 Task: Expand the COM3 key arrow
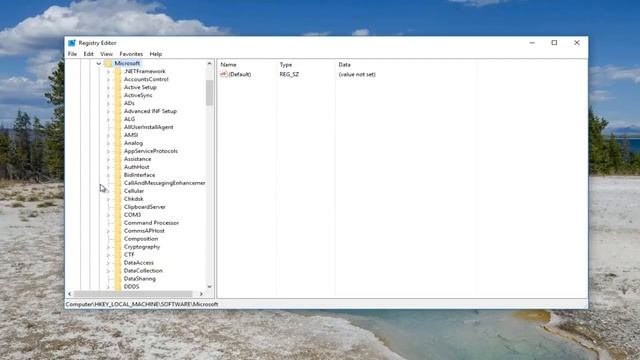tap(108, 215)
